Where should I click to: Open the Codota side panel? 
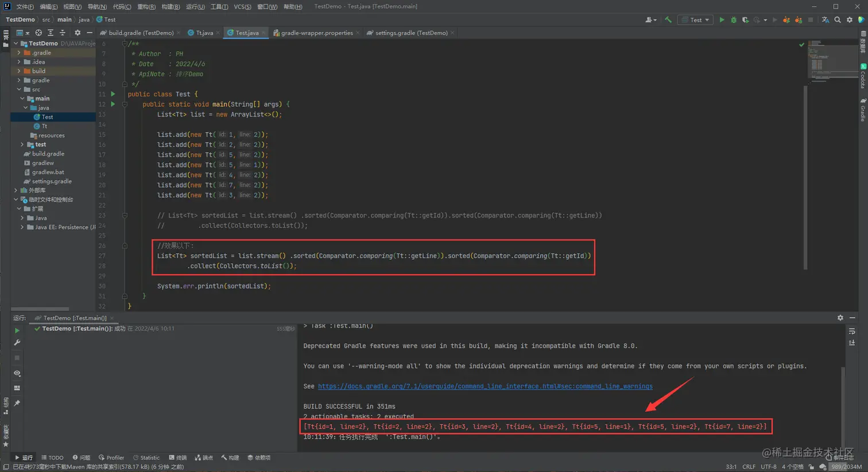[x=863, y=76]
